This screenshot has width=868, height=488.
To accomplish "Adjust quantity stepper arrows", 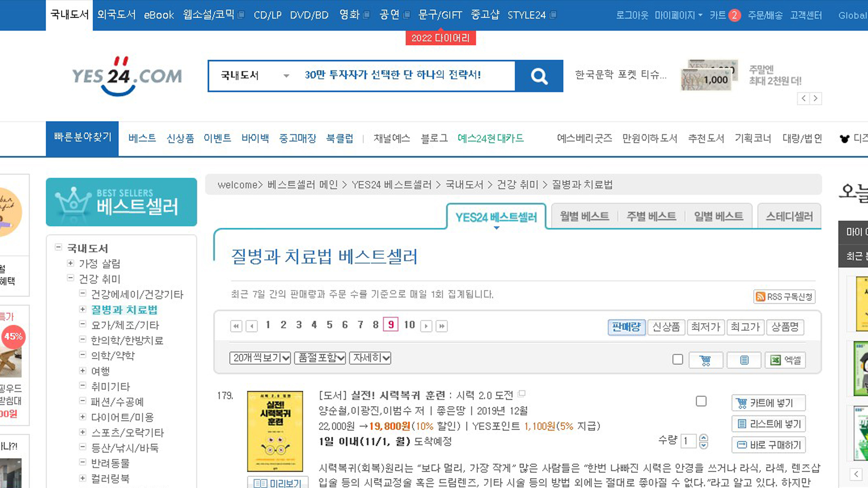I will (x=703, y=441).
